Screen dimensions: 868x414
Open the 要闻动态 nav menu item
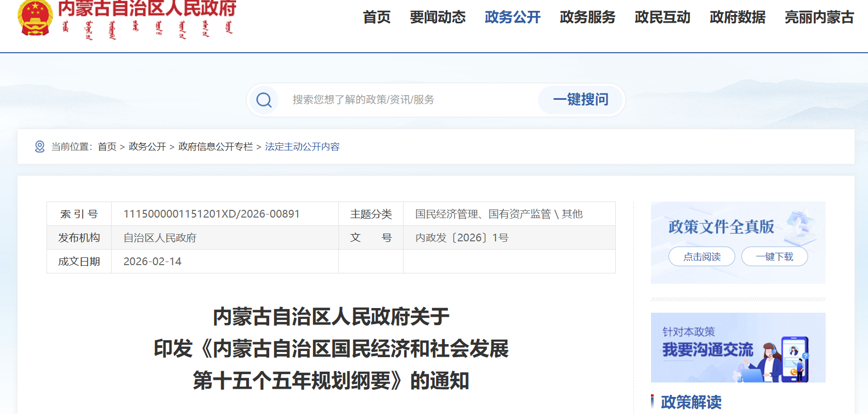point(438,17)
